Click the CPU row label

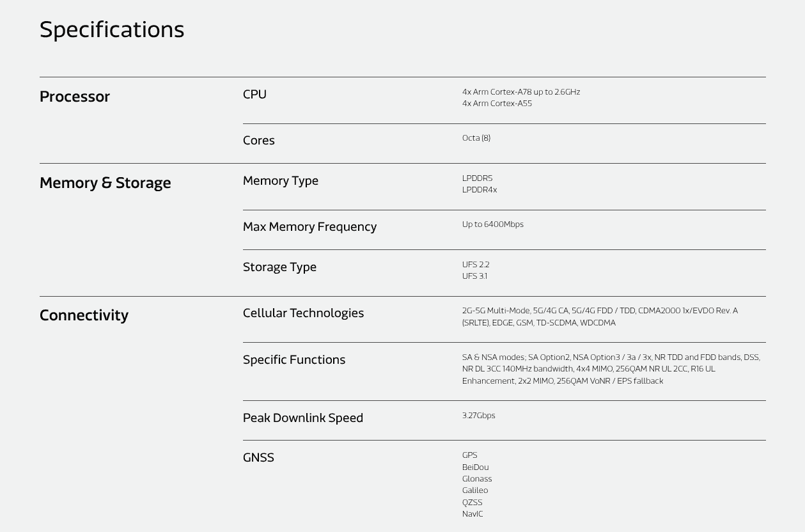(254, 94)
